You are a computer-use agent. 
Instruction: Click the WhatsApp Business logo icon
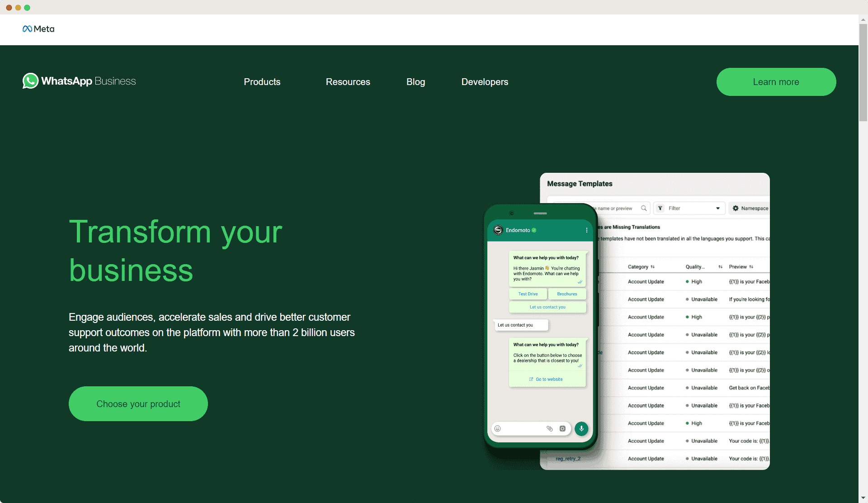(x=29, y=81)
